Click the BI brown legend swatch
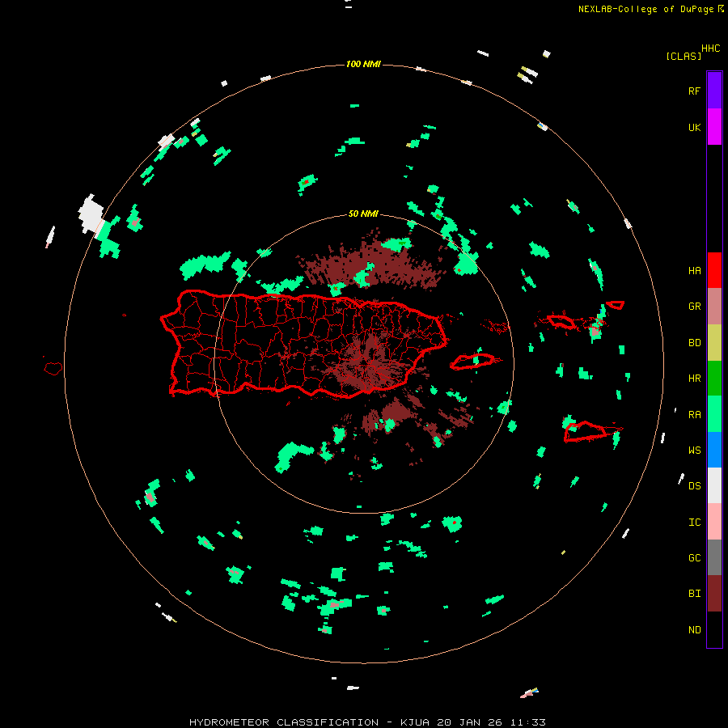The image size is (728, 728). click(x=714, y=594)
